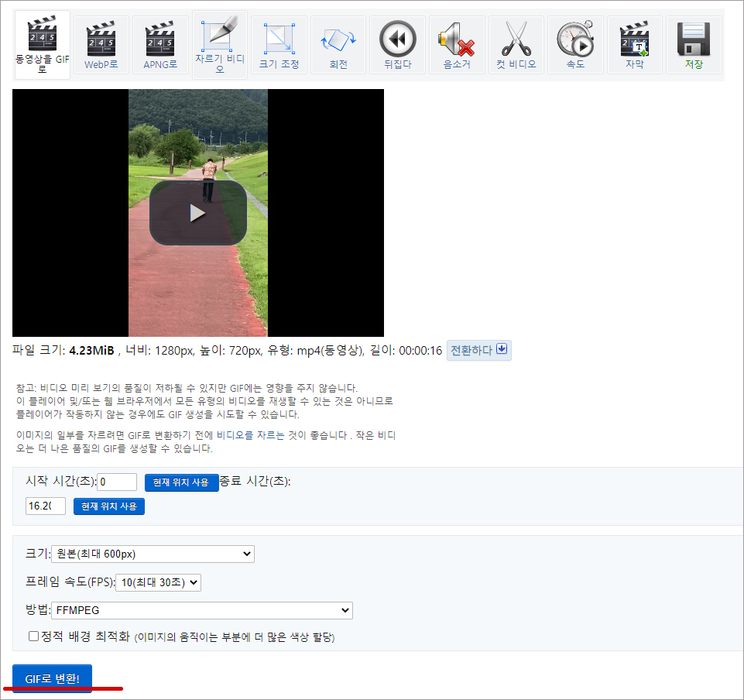Click the end time input field
Image resolution: width=744 pixels, height=700 pixels.
click(x=46, y=506)
